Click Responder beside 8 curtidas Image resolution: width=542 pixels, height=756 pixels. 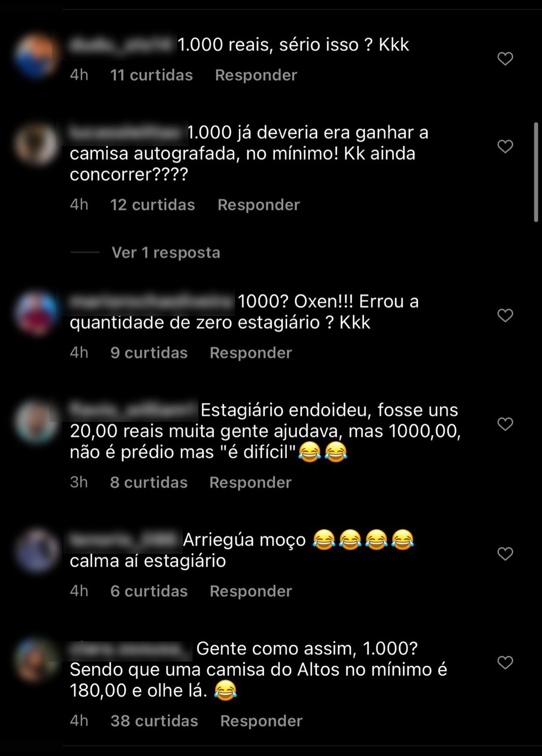pos(250,483)
